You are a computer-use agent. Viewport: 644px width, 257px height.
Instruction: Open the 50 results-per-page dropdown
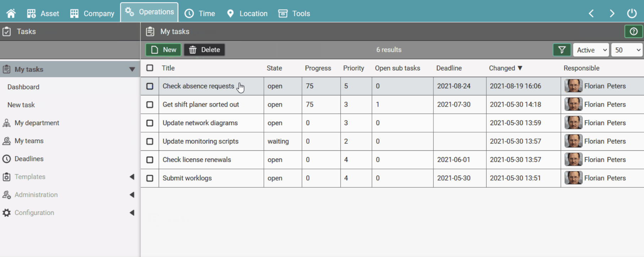click(627, 50)
